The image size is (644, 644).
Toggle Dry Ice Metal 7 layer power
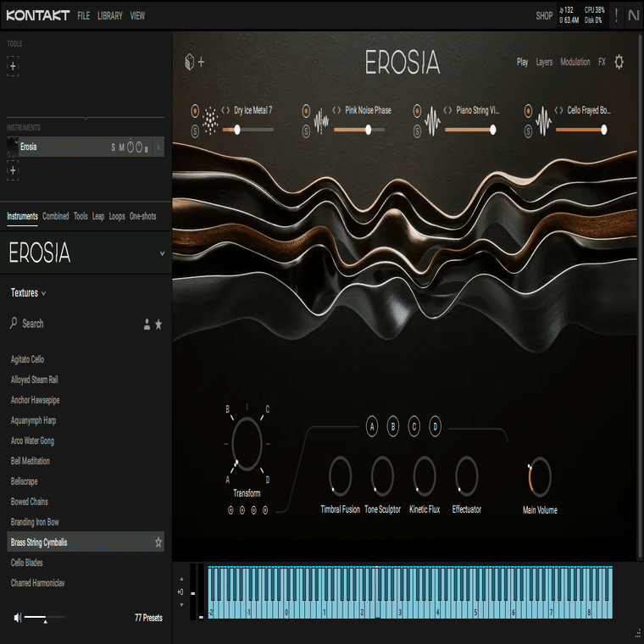point(195,110)
